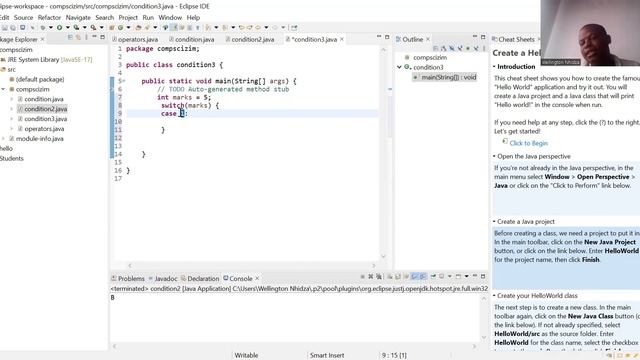This screenshot has height=360, width=640.
Task: Collapse the condition3 class in Outline
Action: (400, 67)
